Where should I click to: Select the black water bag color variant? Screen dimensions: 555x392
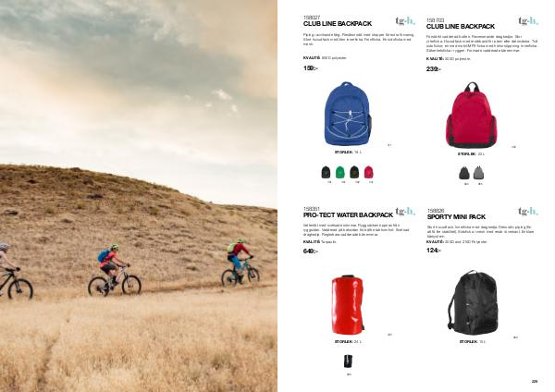click(349, 361)
